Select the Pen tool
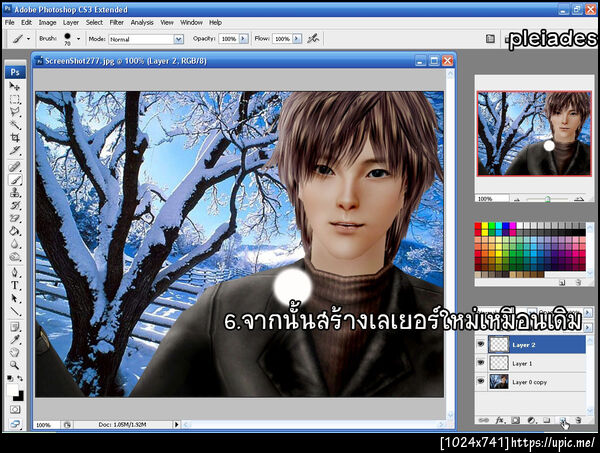Viewport: 600px width, 453px height. [x=14, y=272]
